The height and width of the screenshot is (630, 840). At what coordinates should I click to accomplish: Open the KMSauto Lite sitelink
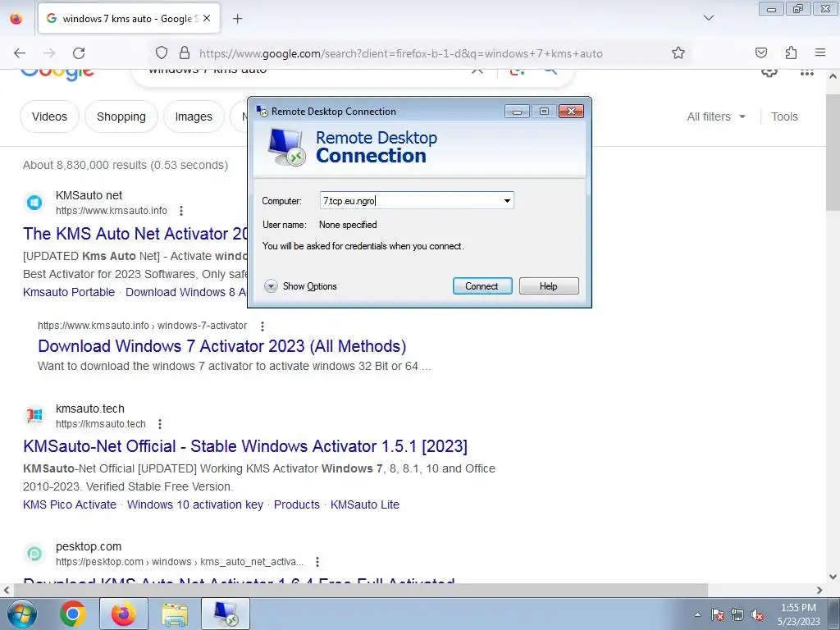click(365, 504)
